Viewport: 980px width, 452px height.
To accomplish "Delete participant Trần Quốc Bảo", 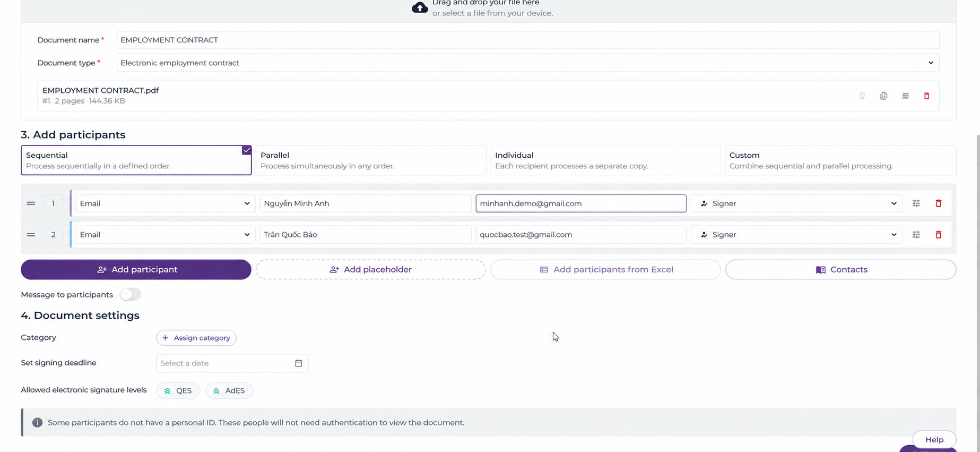I will (x=938, y=235).
